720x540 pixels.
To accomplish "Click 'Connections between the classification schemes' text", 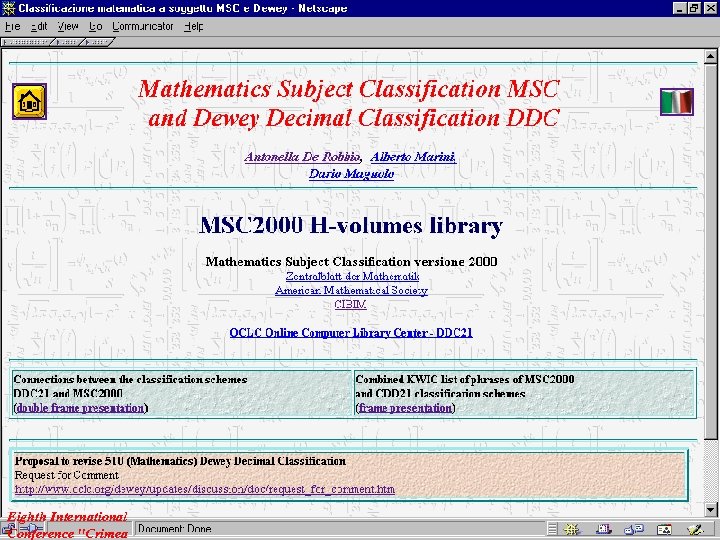I will pyautogui.click(x=130, y=379).
